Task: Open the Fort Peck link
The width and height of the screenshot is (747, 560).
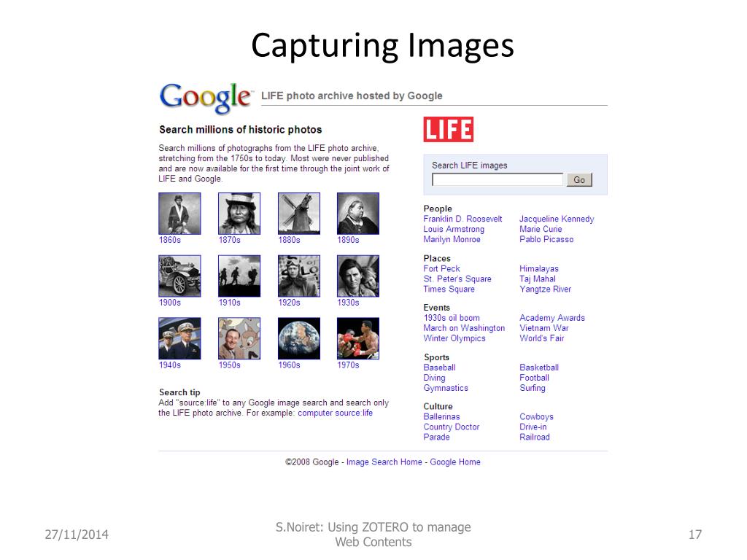Action: pyautogui.click(x=441, y=268)
